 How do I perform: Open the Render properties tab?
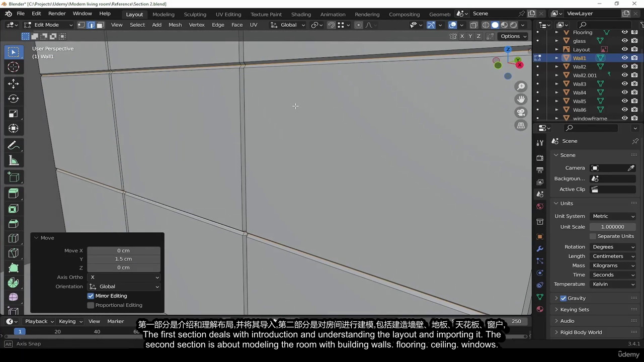click(x=540, y=157)
